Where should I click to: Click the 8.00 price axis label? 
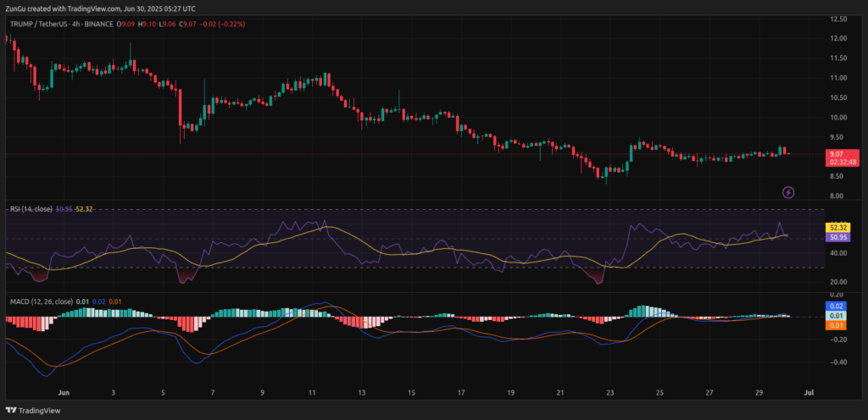[x=838, y=196]
